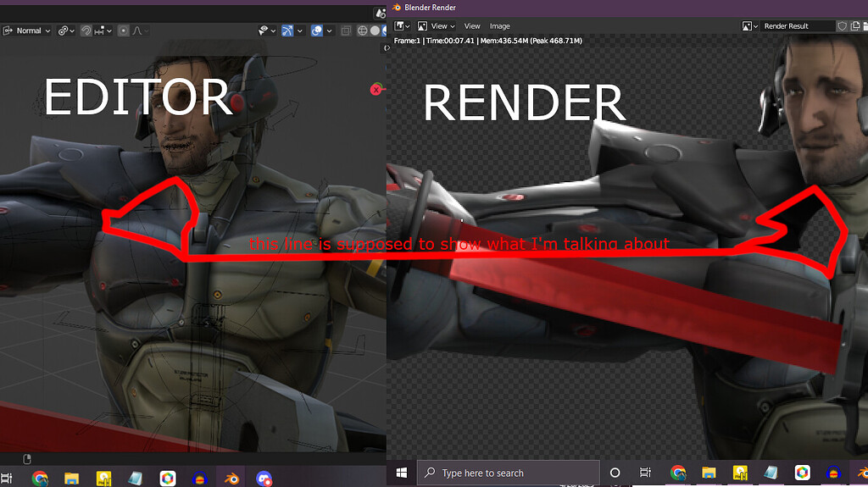The image size is (868, 487).
Task: Click the Task View icon on the right taskbar
Action: [x=645, y=473]
